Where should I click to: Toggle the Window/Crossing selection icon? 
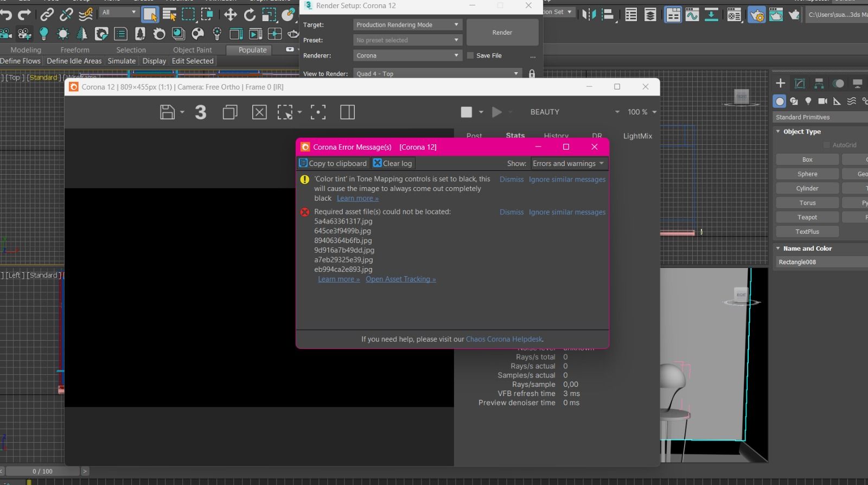(207, 15)
